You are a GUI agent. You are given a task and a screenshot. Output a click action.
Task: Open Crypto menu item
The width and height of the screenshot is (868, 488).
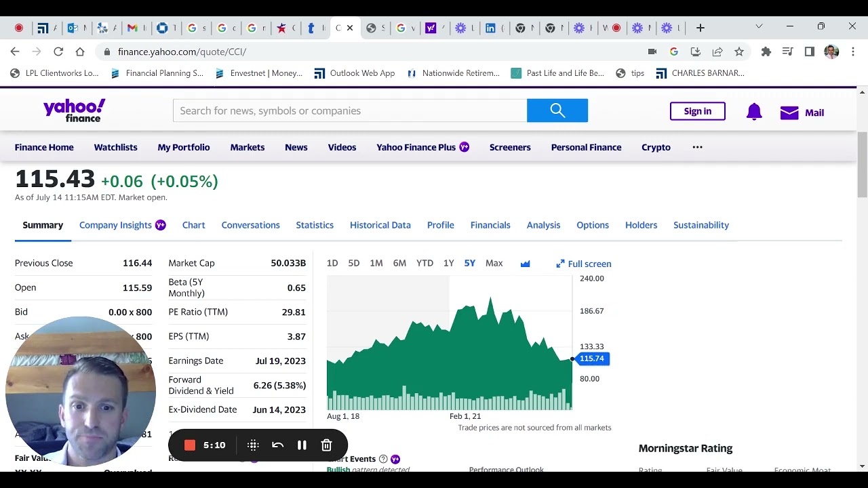(x=656, y=147)
